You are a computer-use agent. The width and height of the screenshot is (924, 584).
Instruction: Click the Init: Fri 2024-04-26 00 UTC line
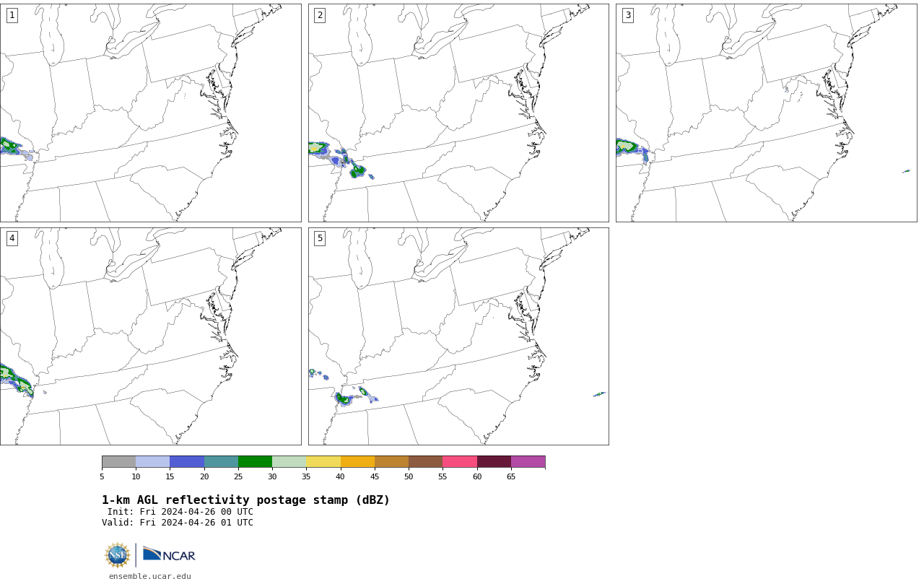(x=180, y=512)
